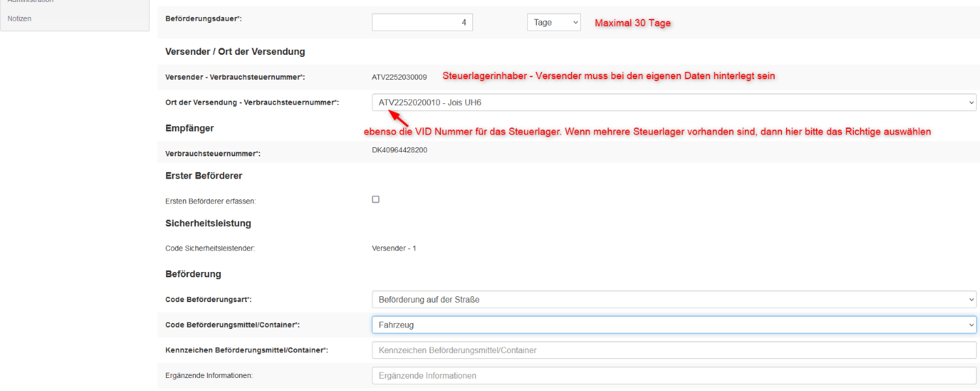Click the chevron on the Beförderungsart dropdown
Screen dimensions: 980x391
971,299
